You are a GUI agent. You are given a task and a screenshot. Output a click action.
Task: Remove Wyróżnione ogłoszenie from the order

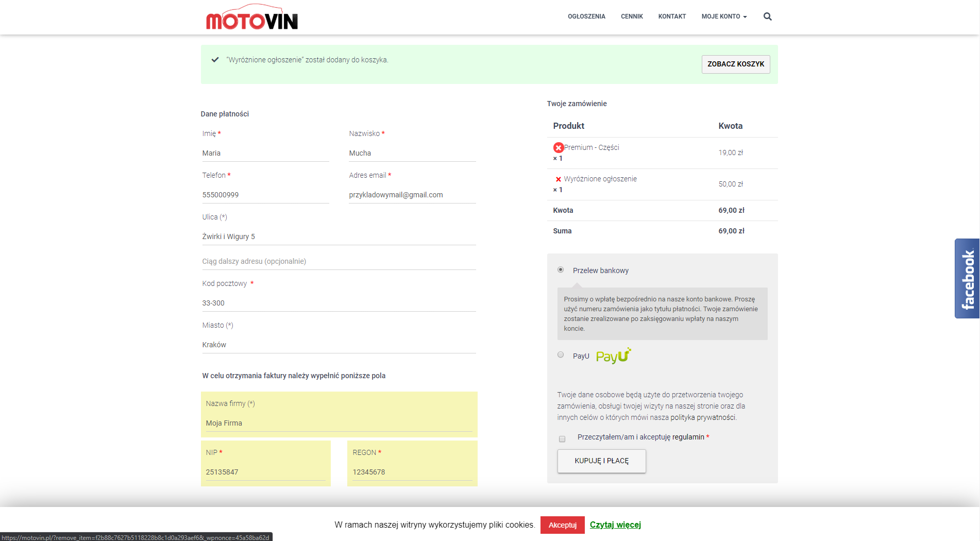(559, 179)
